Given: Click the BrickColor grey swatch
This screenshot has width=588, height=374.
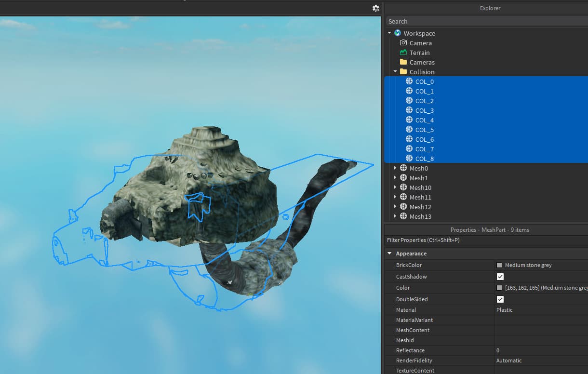Looking at the screenshot, I should (499, 265).
